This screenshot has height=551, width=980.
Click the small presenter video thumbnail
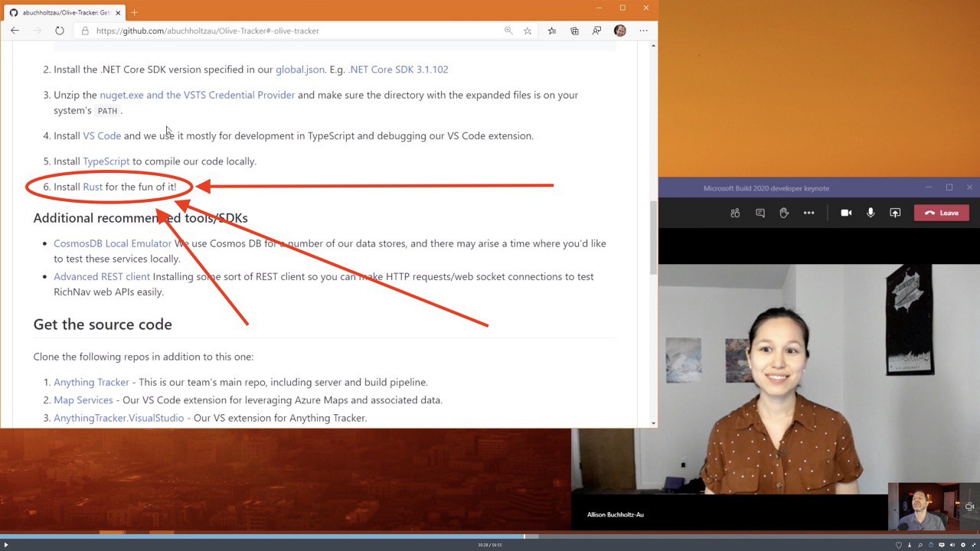pyautogui.click(x=933, y=506)
